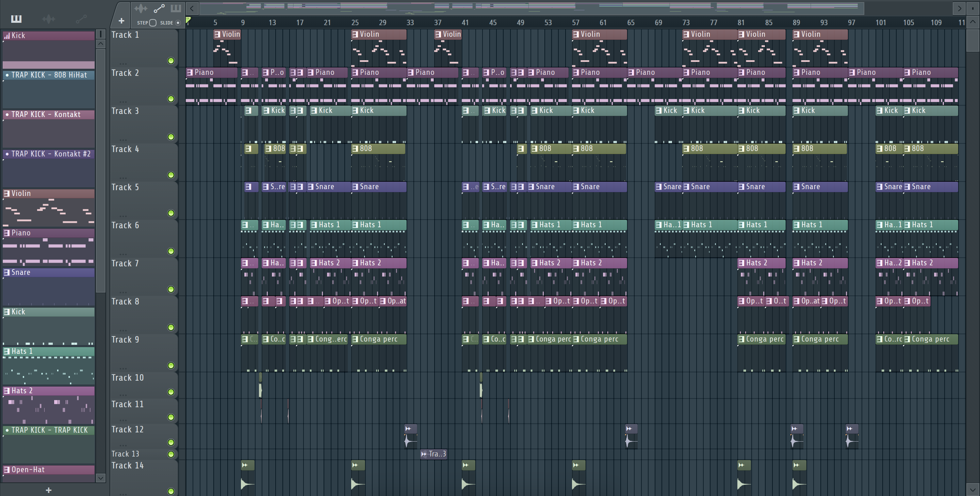This screenshot has width=980, height=496.
Task: Mute Track 5 with its green switch
Action: (171, 213)
